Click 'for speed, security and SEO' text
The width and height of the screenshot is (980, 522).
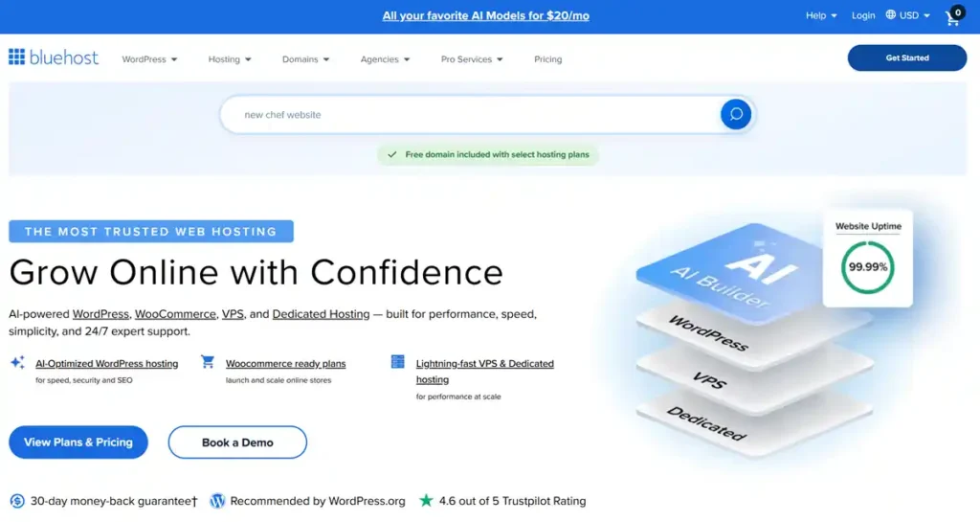84,380
